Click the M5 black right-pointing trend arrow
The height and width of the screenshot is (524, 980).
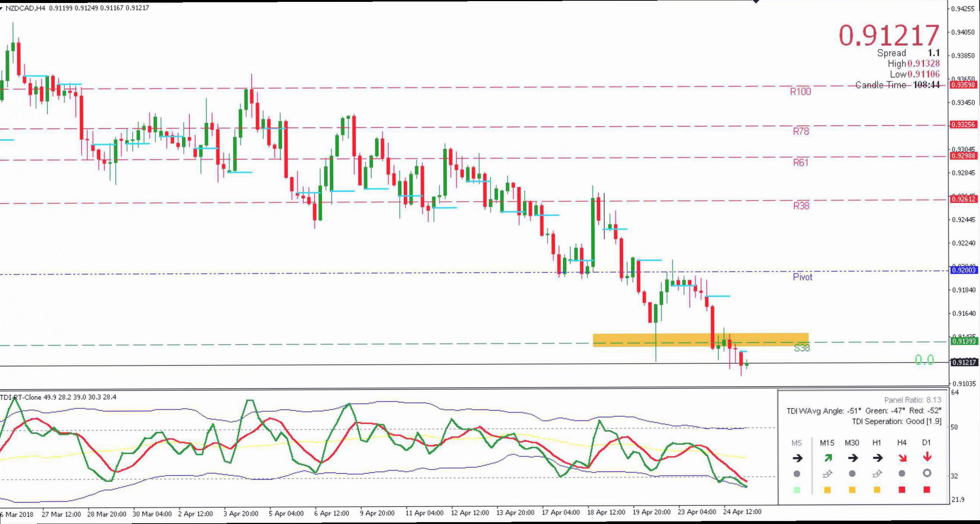click(797, 458)
